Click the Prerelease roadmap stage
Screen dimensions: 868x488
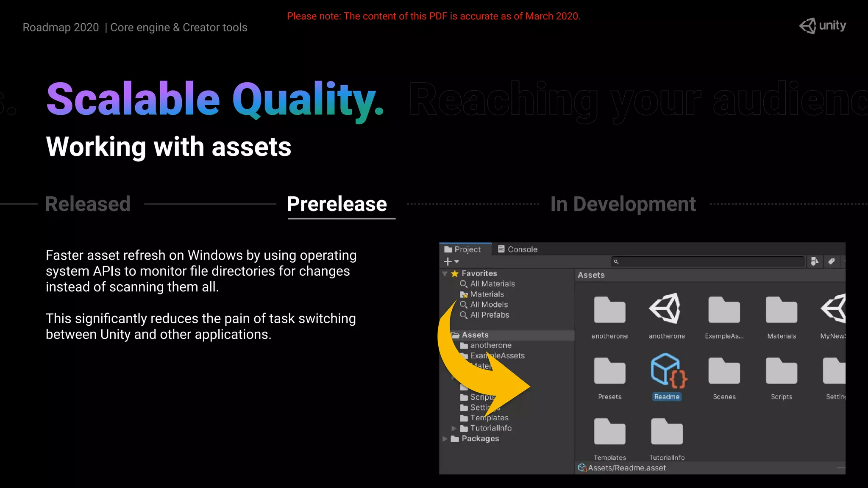[337, 204]
